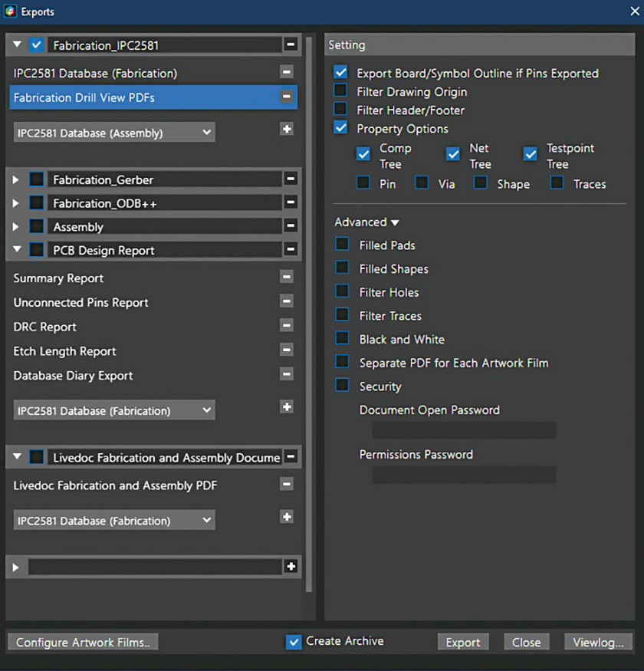The height and width of the screenshot is (671, 644).
Task: Enable the Filter Drawing Origin checkbox
Action: tap(340, 90)
